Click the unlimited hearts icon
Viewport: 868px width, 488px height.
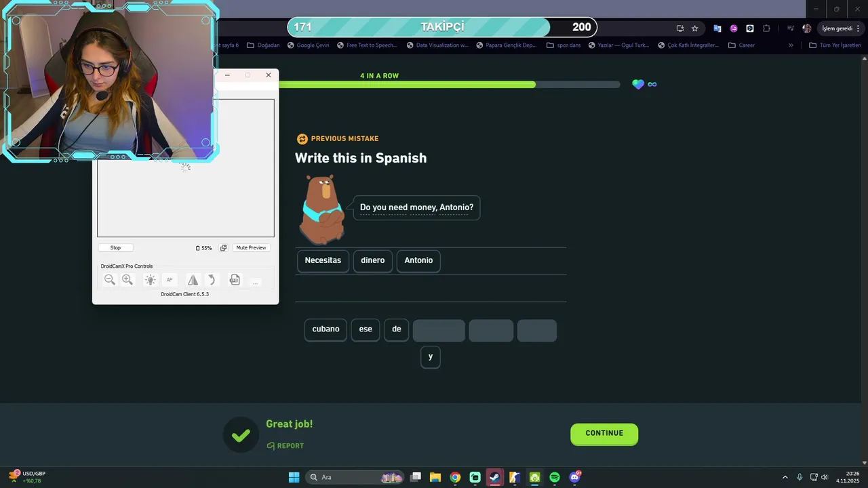(645, 84)
